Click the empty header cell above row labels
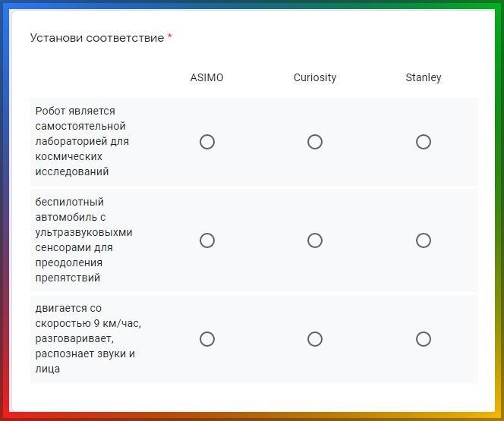 pyautogui.click(x=92, y=77)
